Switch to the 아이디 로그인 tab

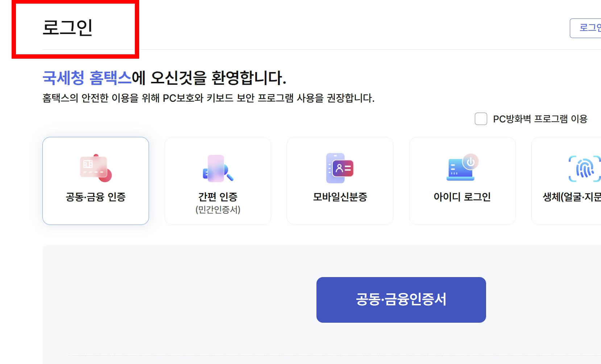coord(462,180)
